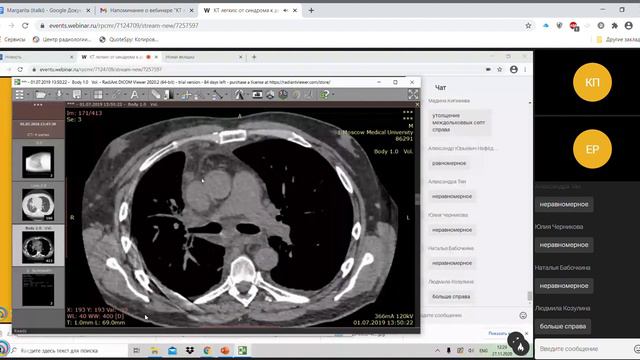This screenshot has height=360, width=640.
Task: Open Task View on the taskbar
Action: tap(137, 351)
